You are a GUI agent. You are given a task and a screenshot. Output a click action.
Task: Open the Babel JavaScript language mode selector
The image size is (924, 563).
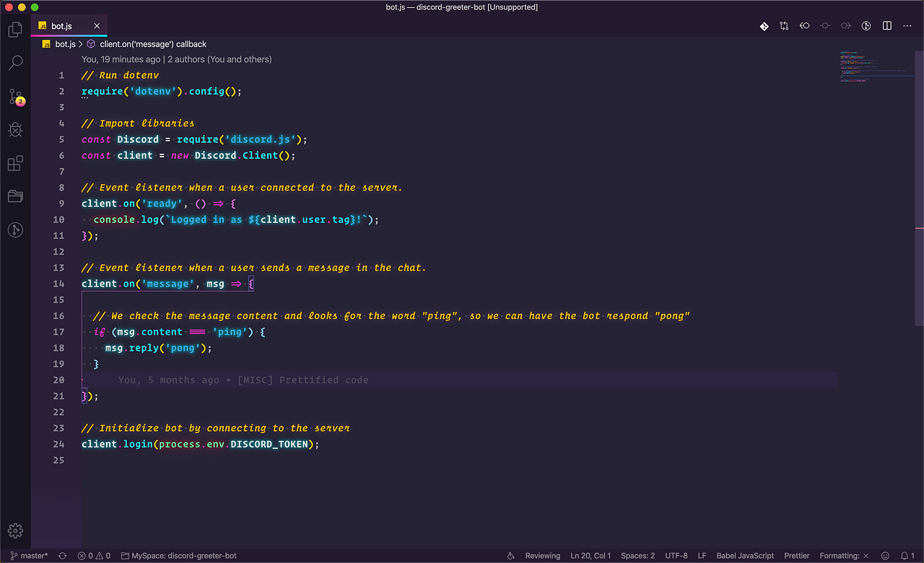click(x=745, y=556)
